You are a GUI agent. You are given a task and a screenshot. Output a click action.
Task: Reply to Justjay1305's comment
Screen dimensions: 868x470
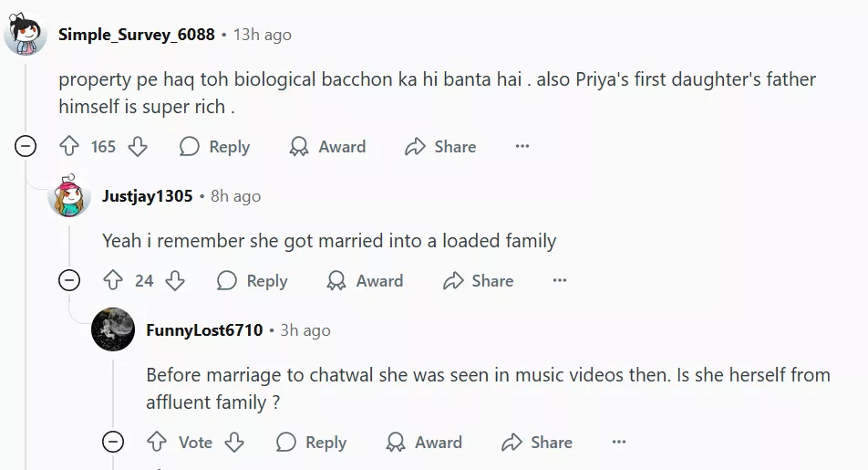click(x=252, y=281)
